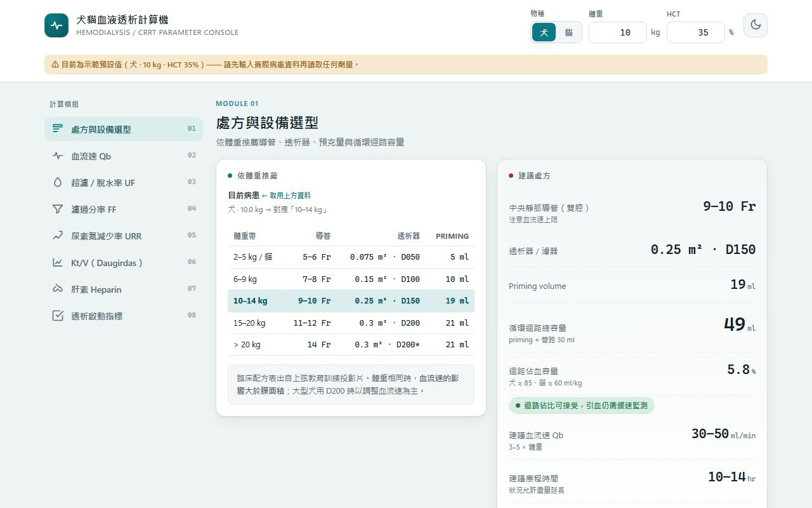The height and width of the screenshot is (508, 812).
Task: Click the 10–14 hr 建議療程時間 value
Action: coord(732,477)
